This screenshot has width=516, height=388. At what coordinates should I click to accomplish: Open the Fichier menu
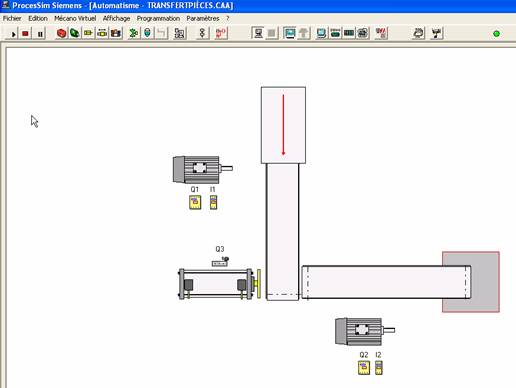point(12,19)
